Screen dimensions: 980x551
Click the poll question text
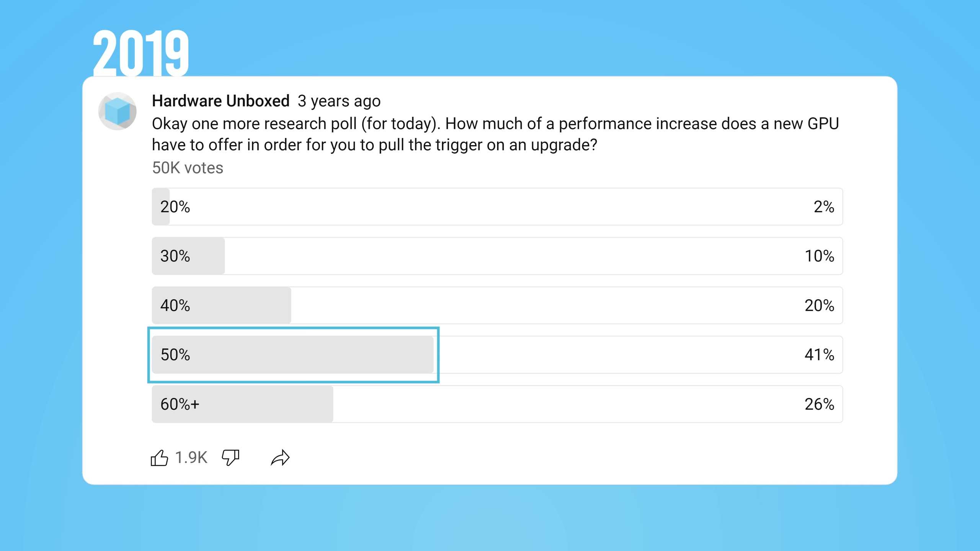pos(495,134)
